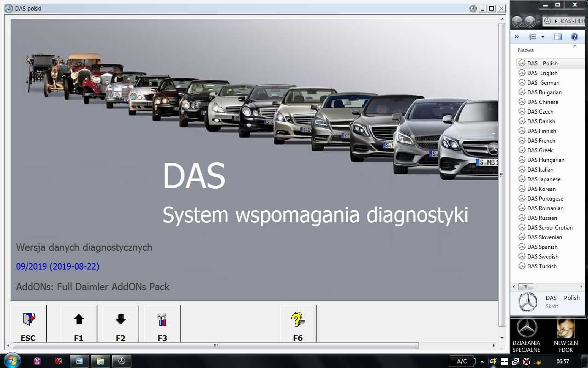Click the F1 up arrow button
The height and width of the screenshot is (368, 588).
coord(79,324)
